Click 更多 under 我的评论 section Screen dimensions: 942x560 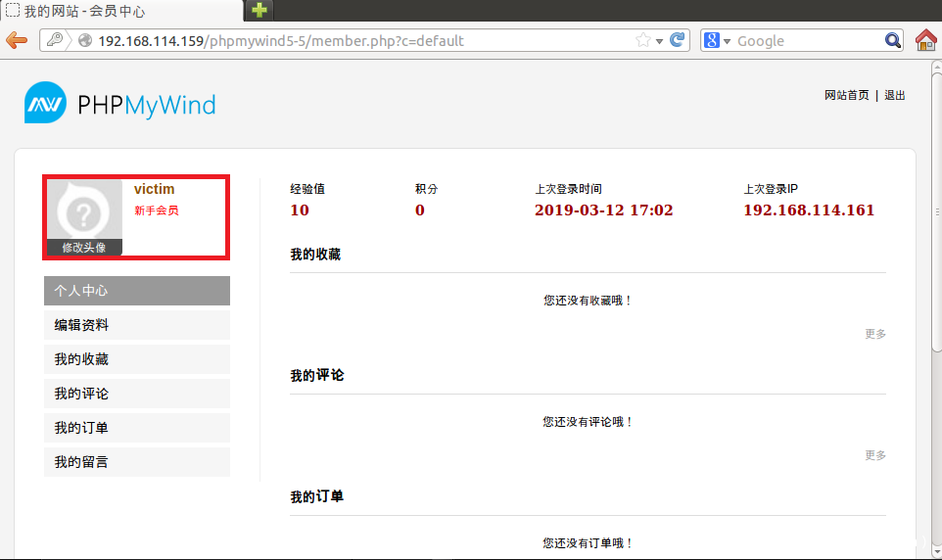875,455
